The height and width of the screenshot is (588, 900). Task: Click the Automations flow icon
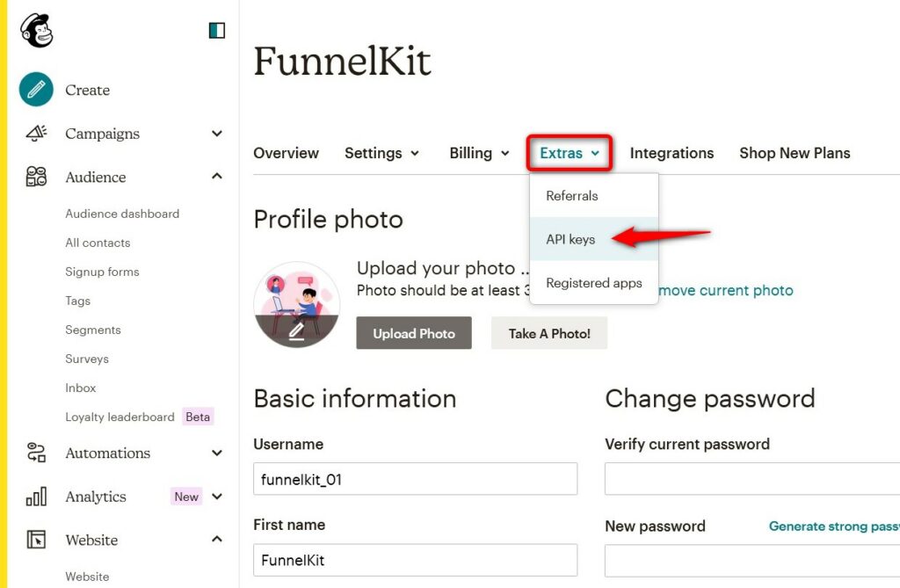tap(37, 453)
